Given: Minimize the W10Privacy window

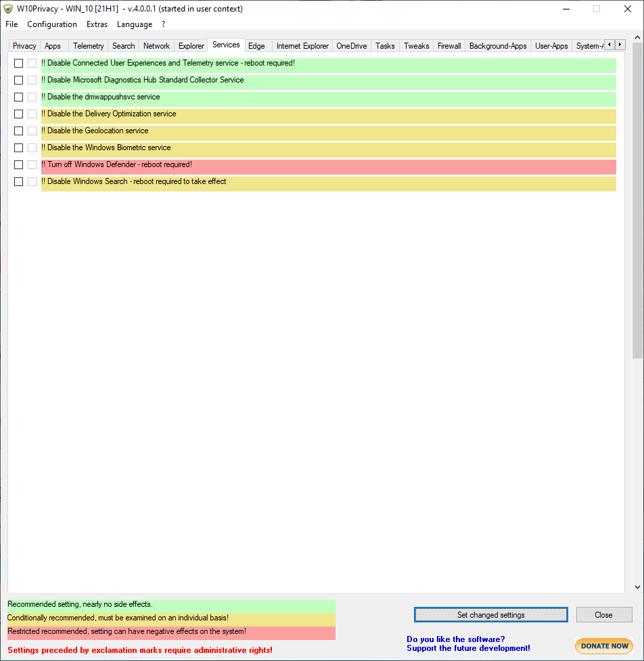Looking at the screenshot, I should (x=566, y=9).
